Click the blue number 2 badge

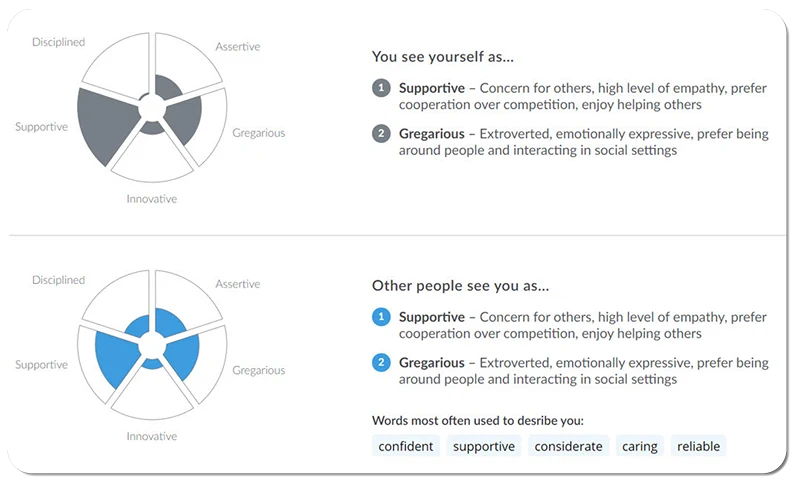pyautogui.click(x=380, y=362)
